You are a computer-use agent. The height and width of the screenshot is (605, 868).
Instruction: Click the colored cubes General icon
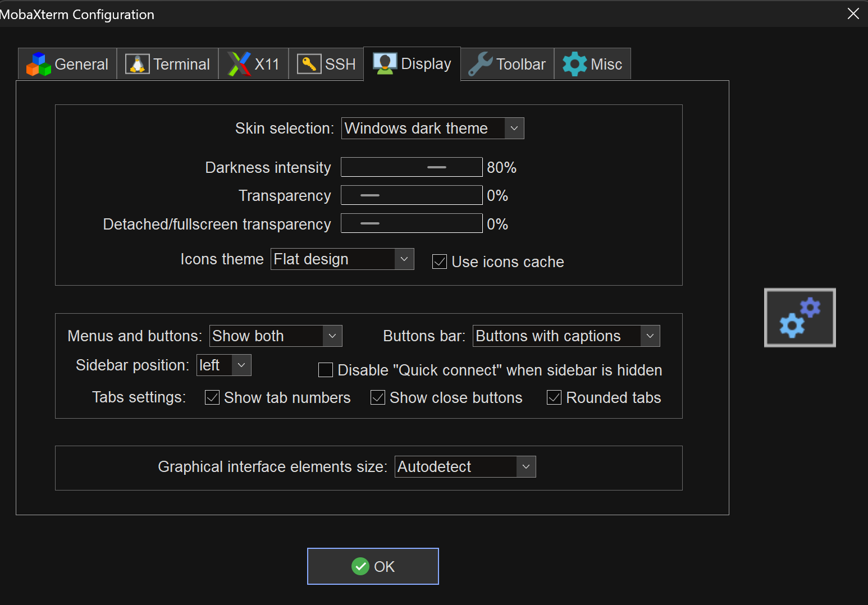tap(39, 64)
